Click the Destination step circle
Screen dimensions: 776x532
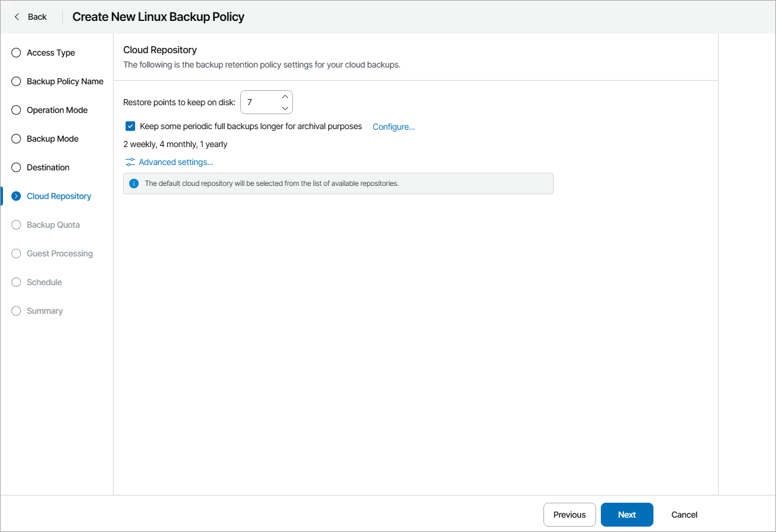[x=16, y=167]
